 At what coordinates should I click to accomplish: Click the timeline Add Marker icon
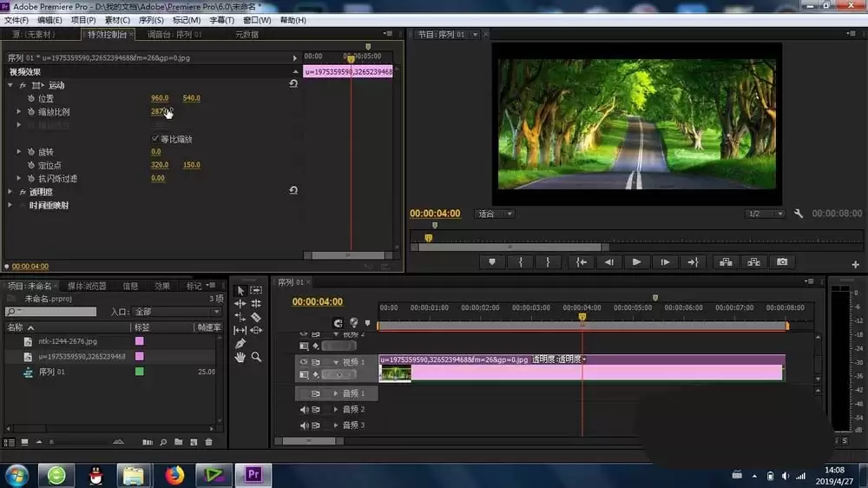(367, 323)
